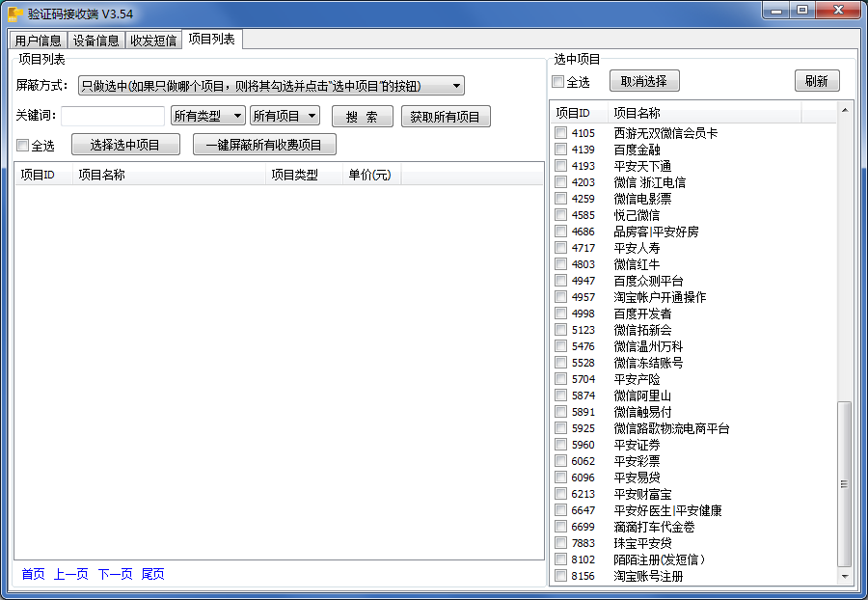Expand the 所有项目 dropdown
Screen dimensions: 868x600
(x=285, y=116)
